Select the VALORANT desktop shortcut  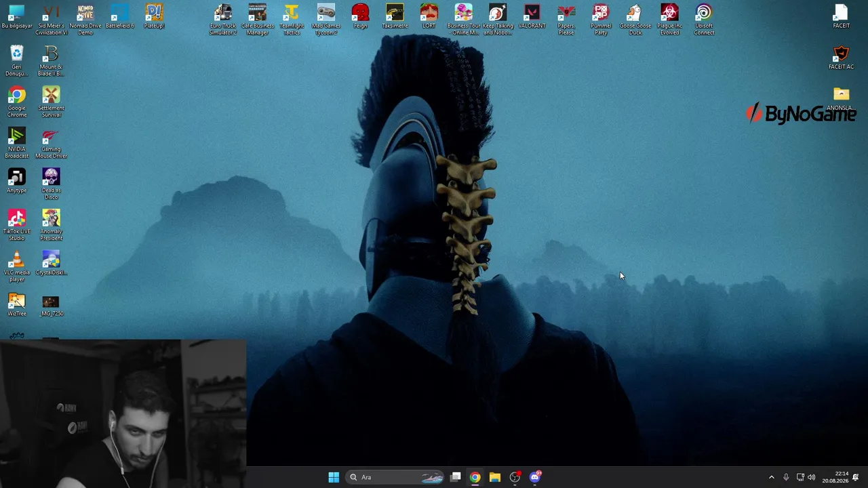(x=532, y=18)
